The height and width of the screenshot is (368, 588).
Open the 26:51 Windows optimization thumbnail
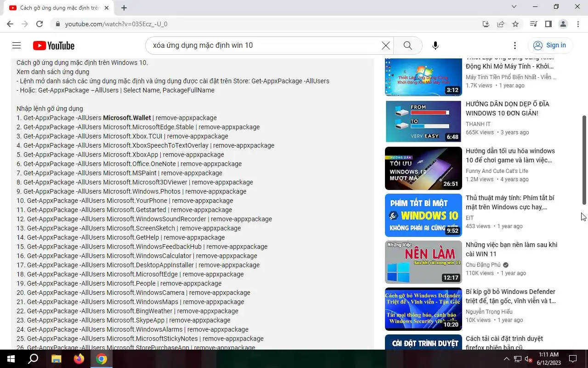coord(424,168)
